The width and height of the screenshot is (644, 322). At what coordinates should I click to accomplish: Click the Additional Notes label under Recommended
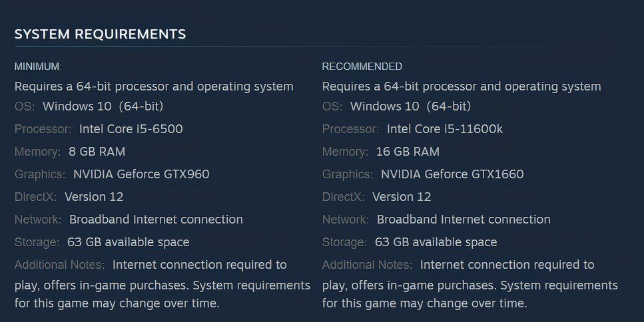point(367,265)
